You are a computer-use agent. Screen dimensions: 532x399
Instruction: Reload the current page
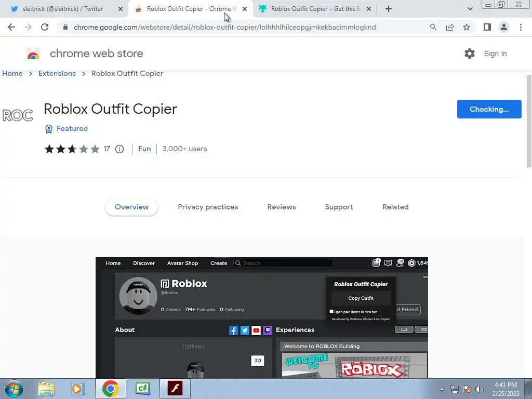[x=45, y=27]
